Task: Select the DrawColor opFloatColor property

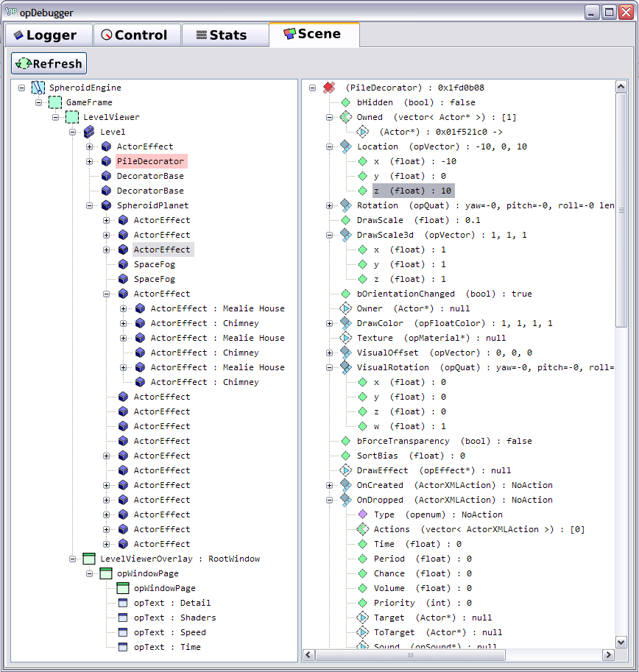Action: point(454,323)
